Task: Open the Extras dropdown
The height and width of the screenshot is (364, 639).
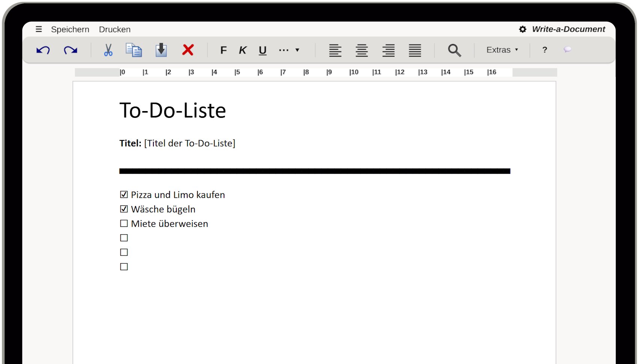Action: 502,50
